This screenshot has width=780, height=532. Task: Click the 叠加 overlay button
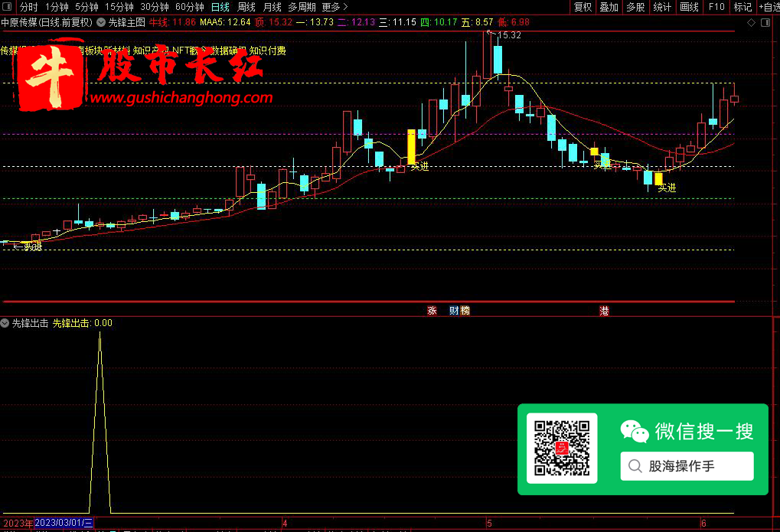pos(609,7)
